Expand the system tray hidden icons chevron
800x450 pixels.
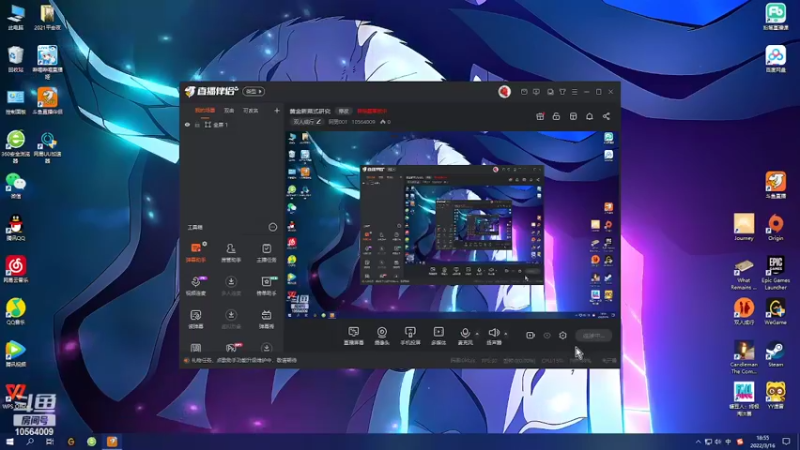tap(698, 442)
